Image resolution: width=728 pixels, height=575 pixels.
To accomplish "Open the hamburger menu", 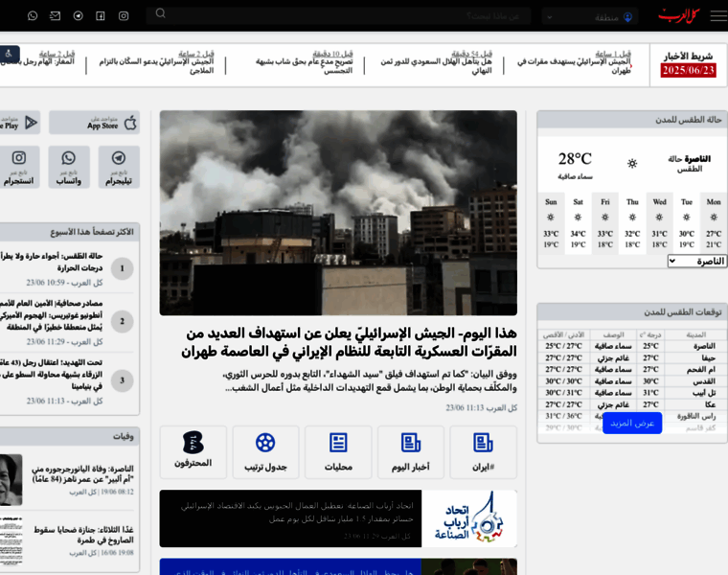I will click(717, 15).
